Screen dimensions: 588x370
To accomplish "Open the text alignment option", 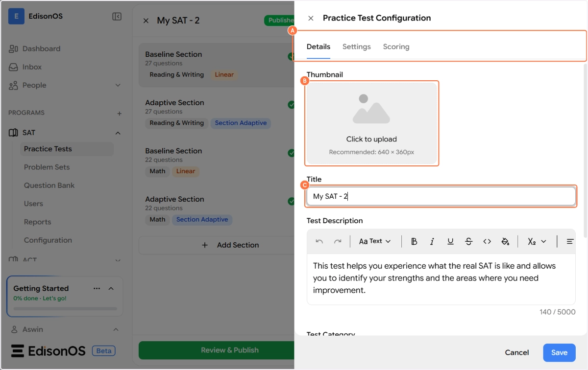I will click(570, 241).
